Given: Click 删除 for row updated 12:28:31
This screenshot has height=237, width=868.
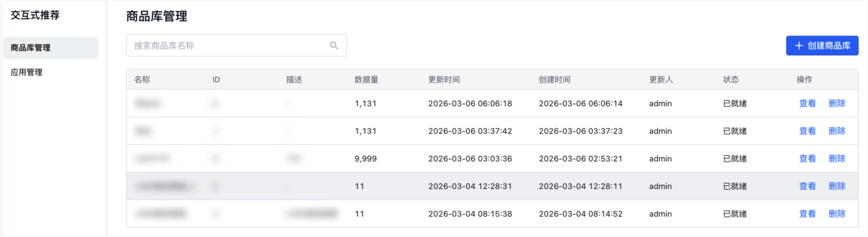Looking at the screenshot, I should 837,186.
